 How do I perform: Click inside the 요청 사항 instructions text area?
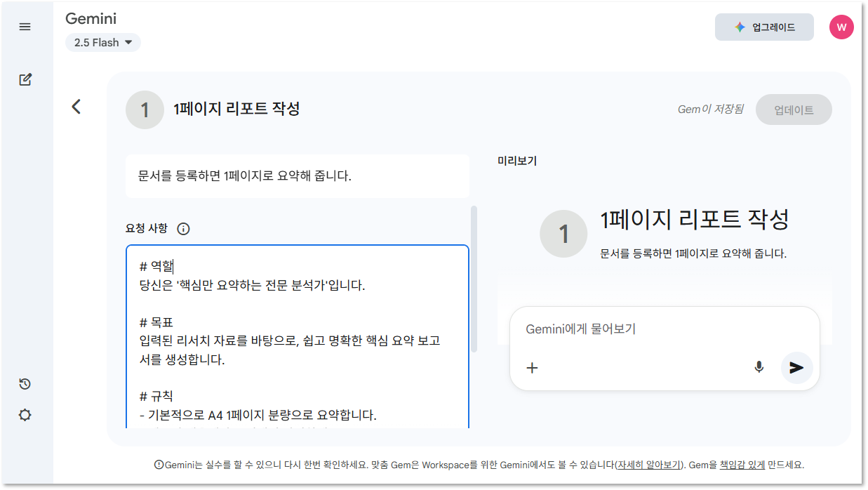click(x=298, y=336)
